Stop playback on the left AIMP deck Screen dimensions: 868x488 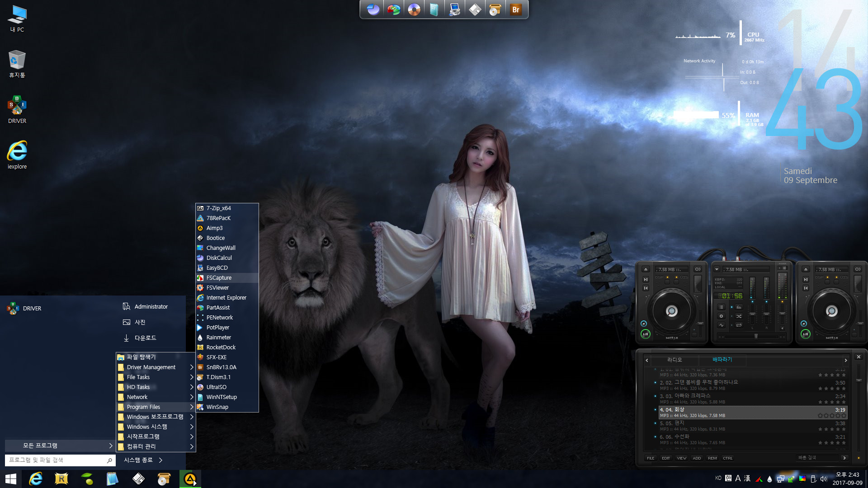pos(644,324)
